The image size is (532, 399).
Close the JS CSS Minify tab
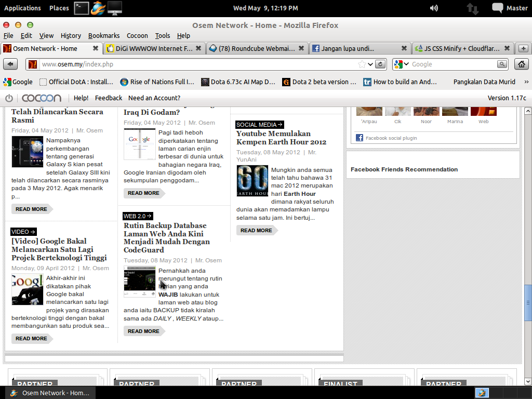[x=507, y=48]
